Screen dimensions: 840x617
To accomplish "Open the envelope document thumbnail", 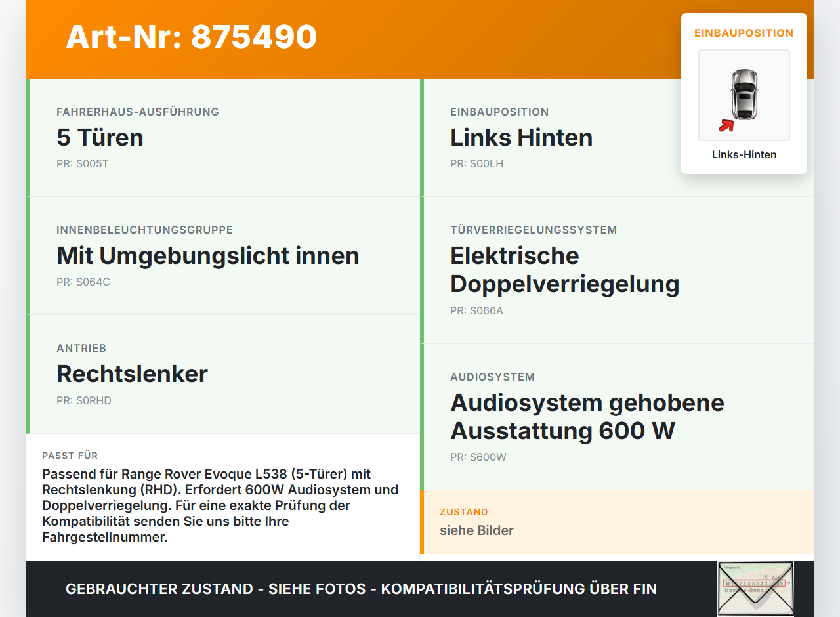I will (x=755, y=589).
